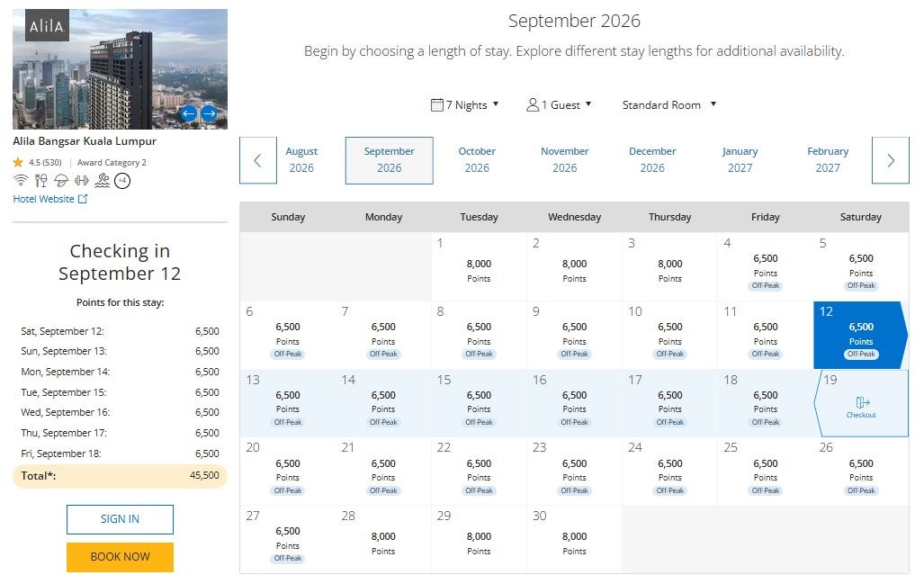Click the guest person icon beside 1 Guest

(532, 104)
